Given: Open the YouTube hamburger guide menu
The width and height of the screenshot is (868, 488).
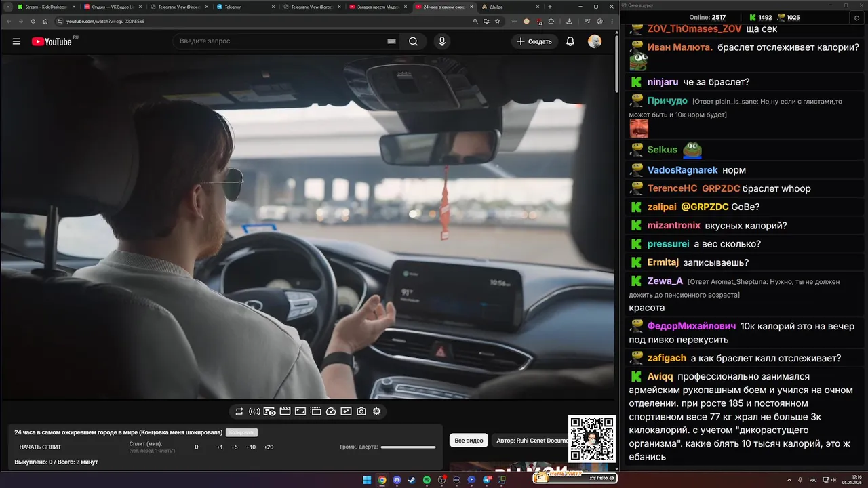Looking at the screenshot, I should coord(16,41).
